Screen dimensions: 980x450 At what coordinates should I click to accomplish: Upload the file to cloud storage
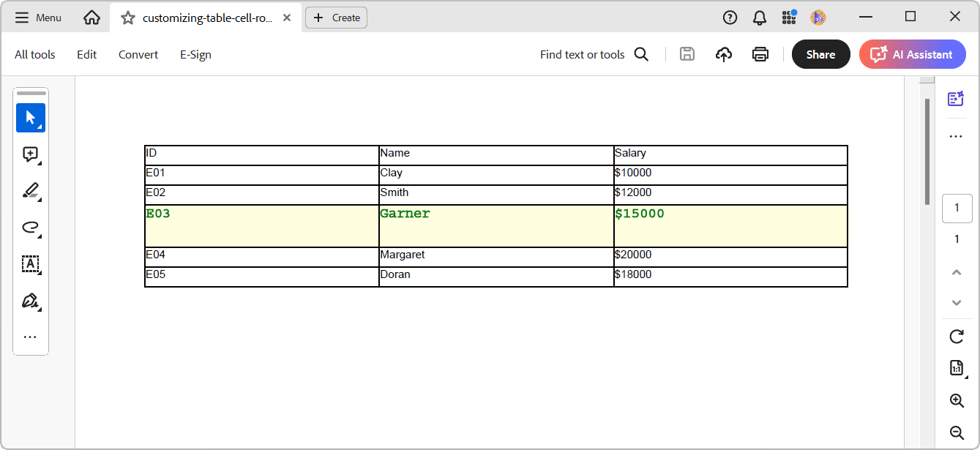(724, 54)
